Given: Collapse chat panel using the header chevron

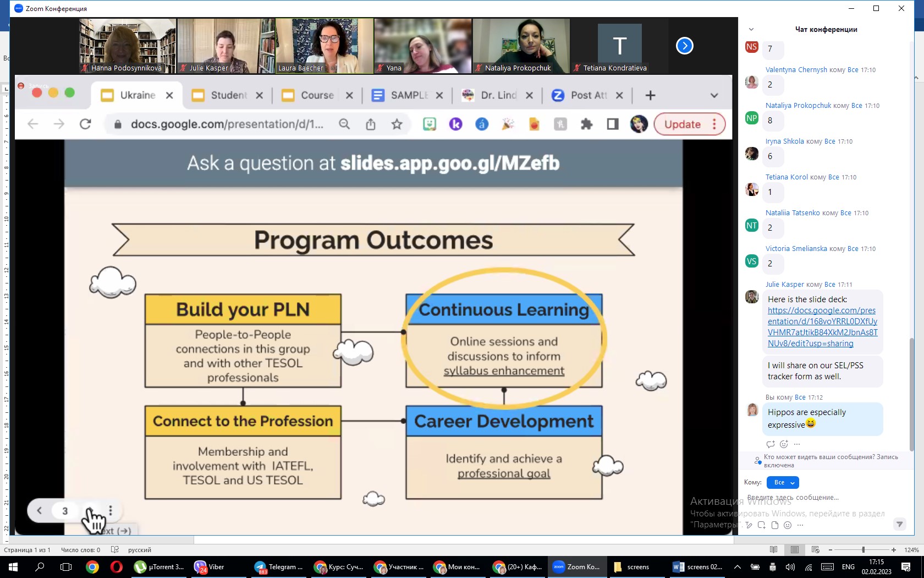Looking at the screenshot, I should pyautogui.click(x=751, y=29).
